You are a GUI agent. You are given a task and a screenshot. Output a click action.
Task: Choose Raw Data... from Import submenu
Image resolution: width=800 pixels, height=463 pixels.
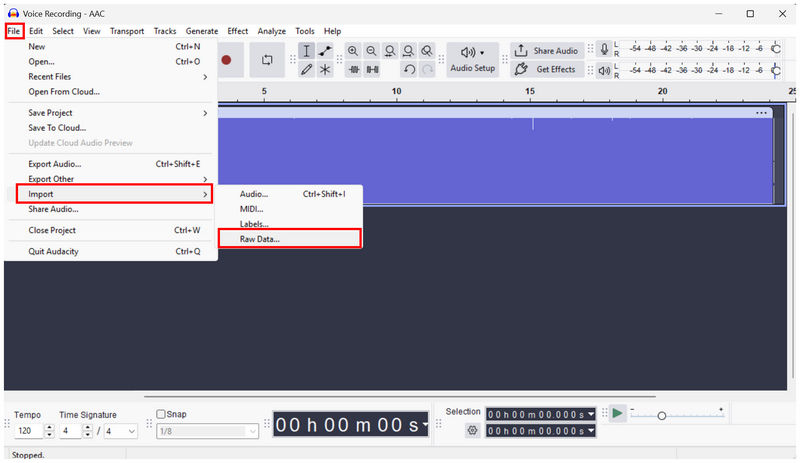(290, 239)
